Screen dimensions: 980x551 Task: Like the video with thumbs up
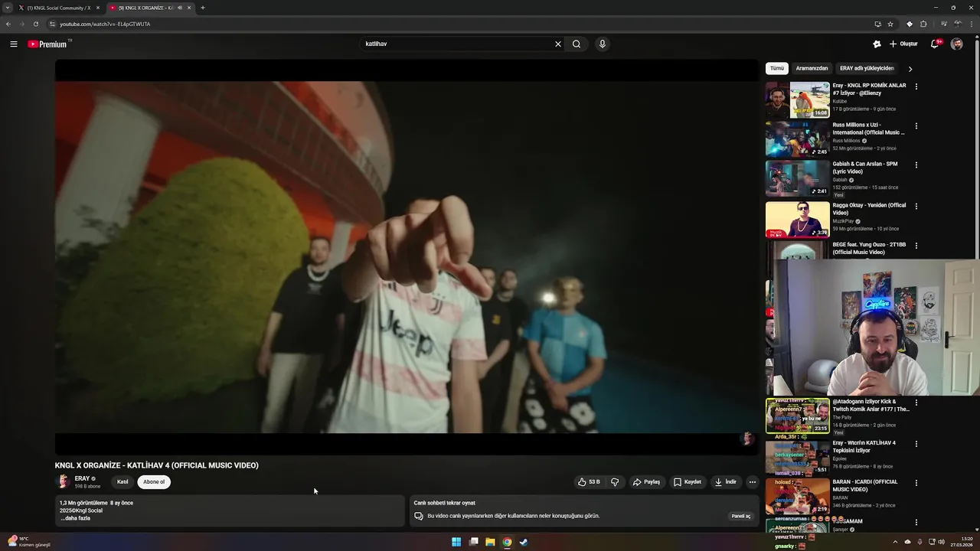point(589,482)
